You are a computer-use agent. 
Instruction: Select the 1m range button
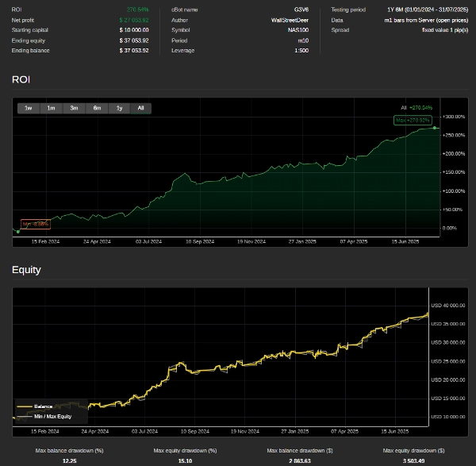[x=51, y=108]
